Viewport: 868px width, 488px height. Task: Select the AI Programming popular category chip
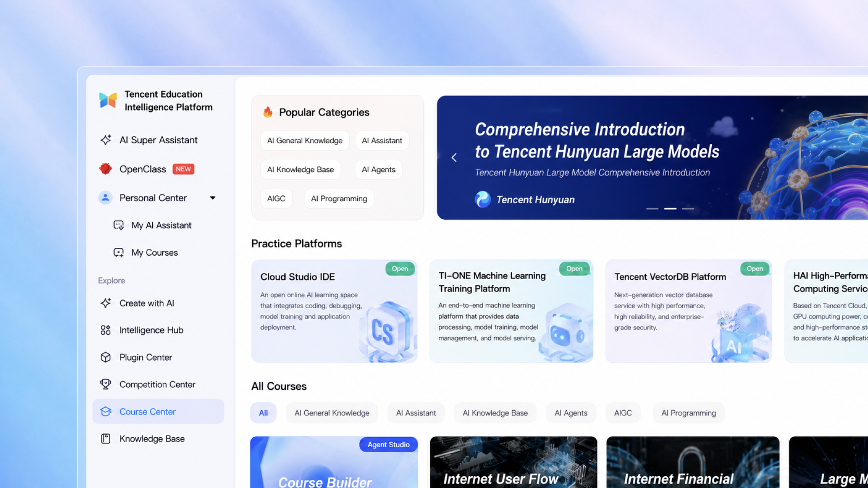tap(339, 198)
